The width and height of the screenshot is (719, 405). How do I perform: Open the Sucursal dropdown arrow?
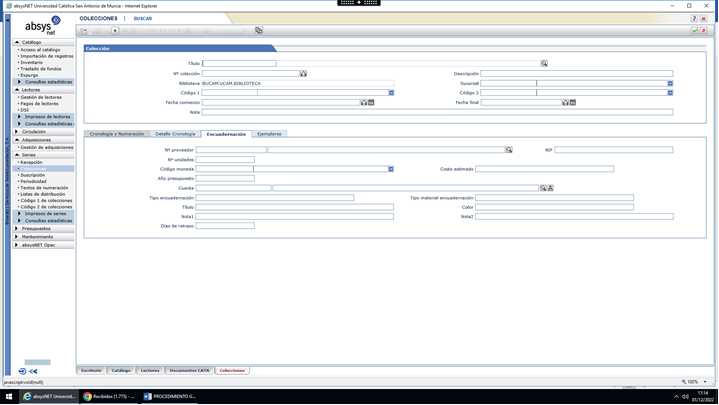pyautogui.click(x=670, y=83)
